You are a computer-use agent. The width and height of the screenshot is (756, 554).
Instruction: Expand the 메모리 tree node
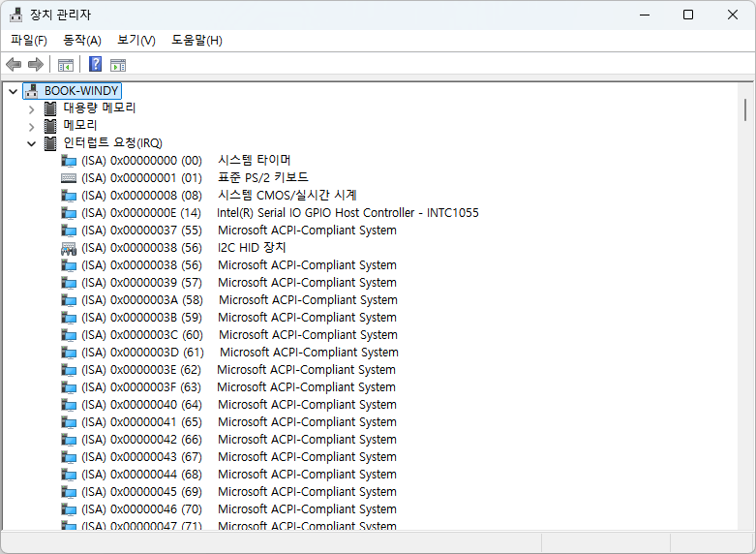coord(31,125)
